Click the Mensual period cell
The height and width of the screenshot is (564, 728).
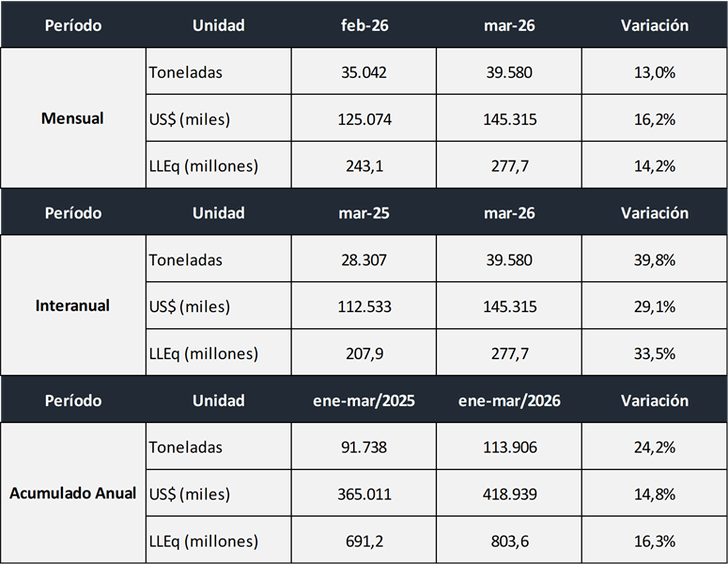pyautogui.click(x=72, y=118)
